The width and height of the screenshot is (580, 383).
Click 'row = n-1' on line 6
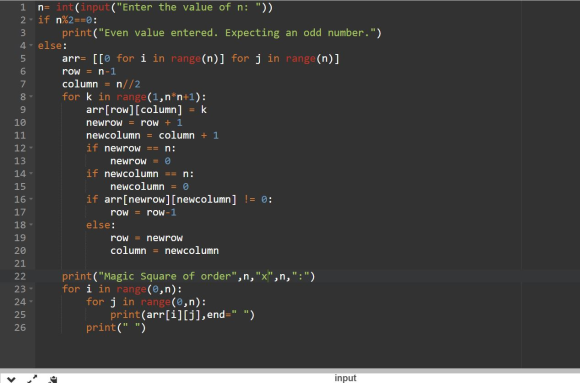point(89,71)
